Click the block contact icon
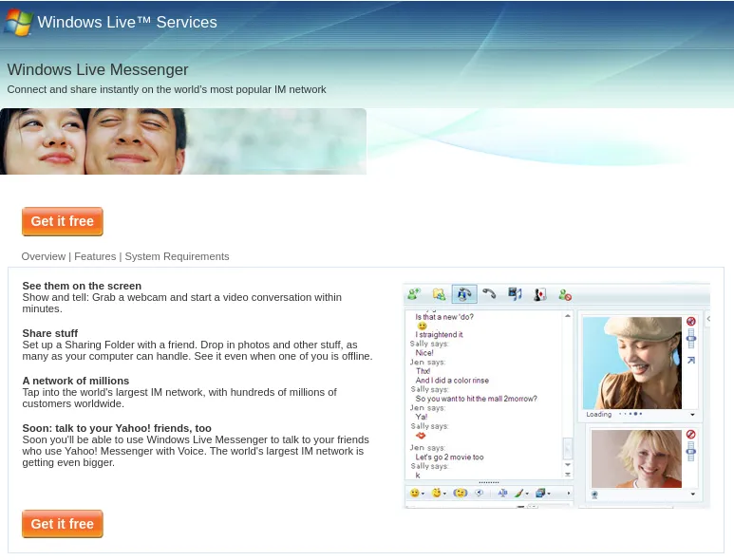Image resolution: width=734 pixels, height=560 pixels. click(x=565, y=295)
